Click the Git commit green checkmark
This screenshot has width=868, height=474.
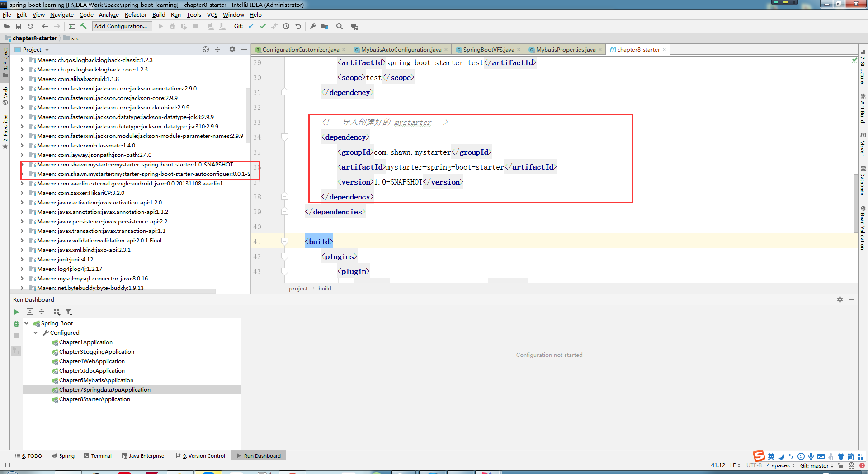pos(263,26)
